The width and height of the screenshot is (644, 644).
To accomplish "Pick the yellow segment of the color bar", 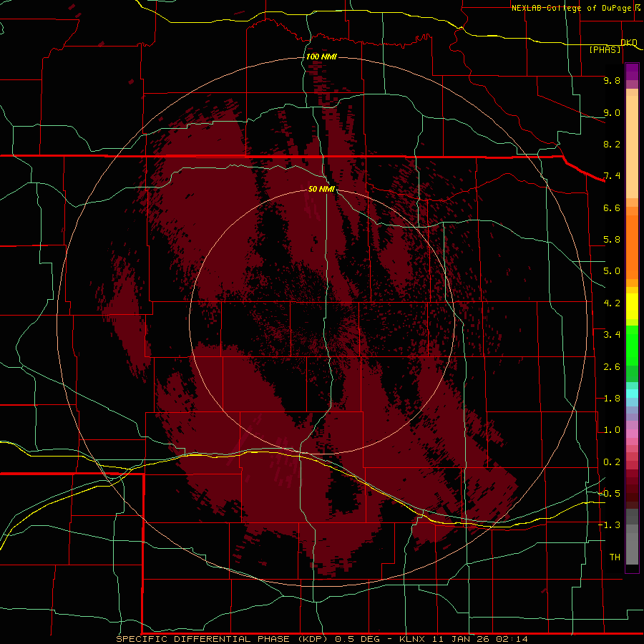I will click(x=632, y=306).
